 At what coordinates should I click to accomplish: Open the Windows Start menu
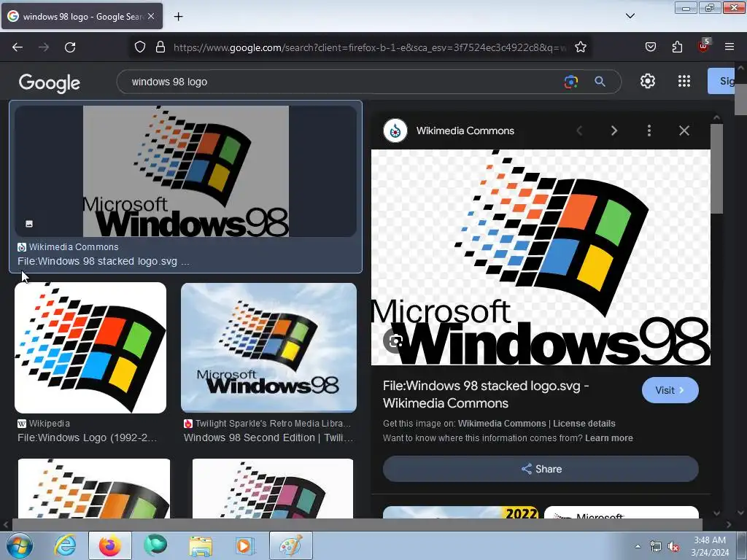(x=19, y=545)
